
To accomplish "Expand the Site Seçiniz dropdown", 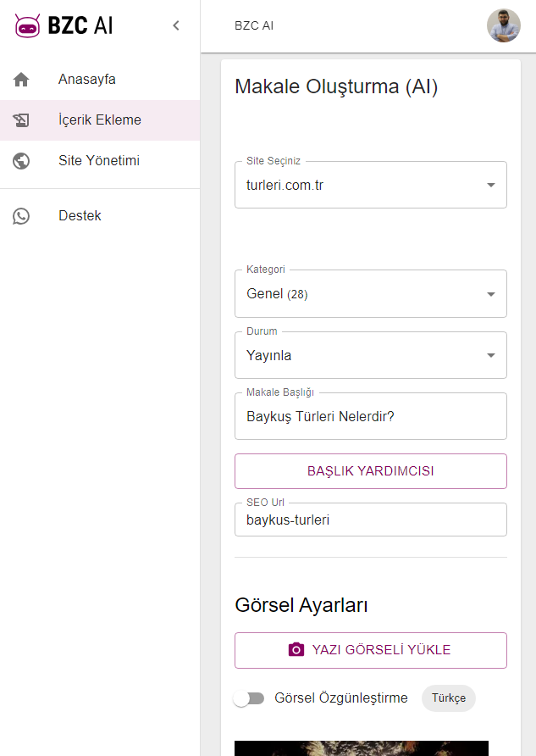I will pyautogui.click(x=370, y=185).
